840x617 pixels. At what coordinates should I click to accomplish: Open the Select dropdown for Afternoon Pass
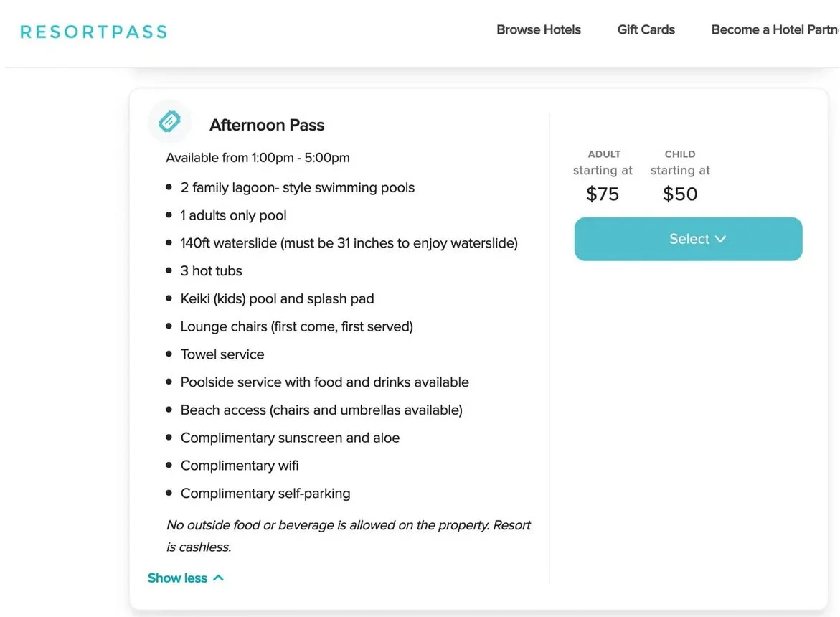coord(687,239)
